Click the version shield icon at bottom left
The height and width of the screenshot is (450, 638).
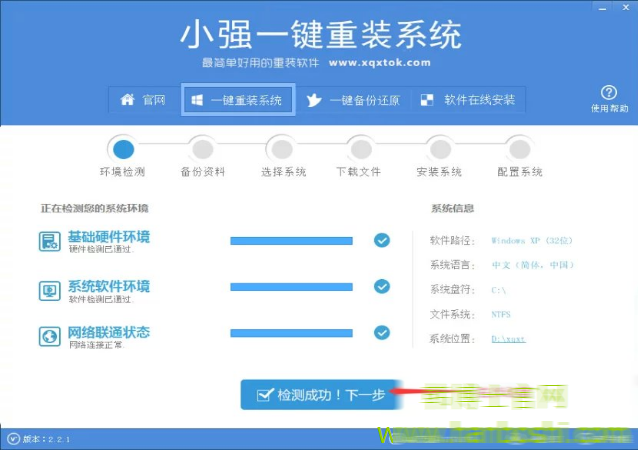point(12,438)
